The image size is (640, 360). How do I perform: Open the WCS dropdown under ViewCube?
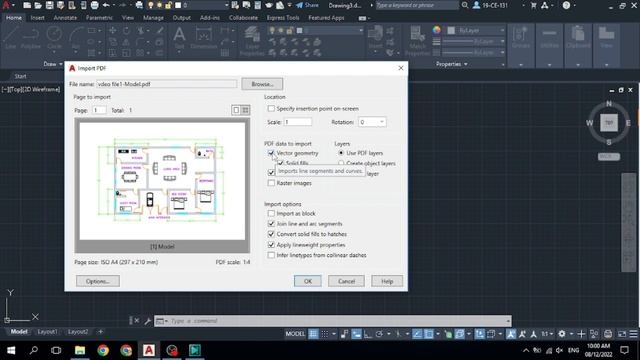[x=609, y=157]
